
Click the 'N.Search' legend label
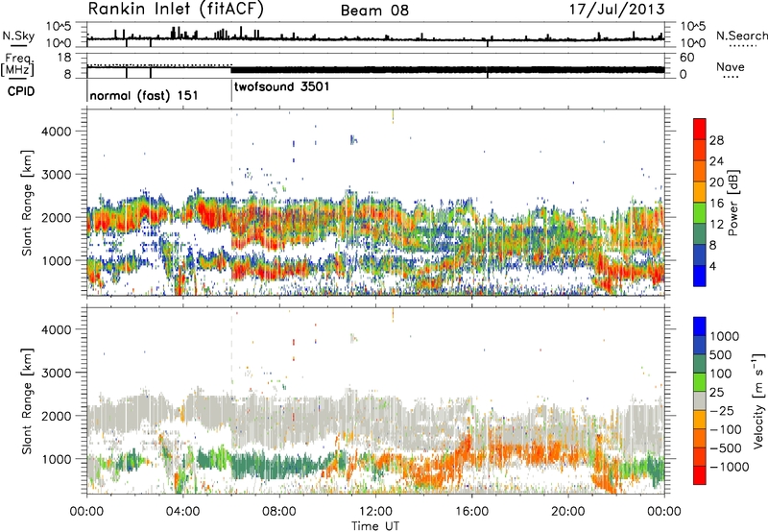(x=741, y=36)
